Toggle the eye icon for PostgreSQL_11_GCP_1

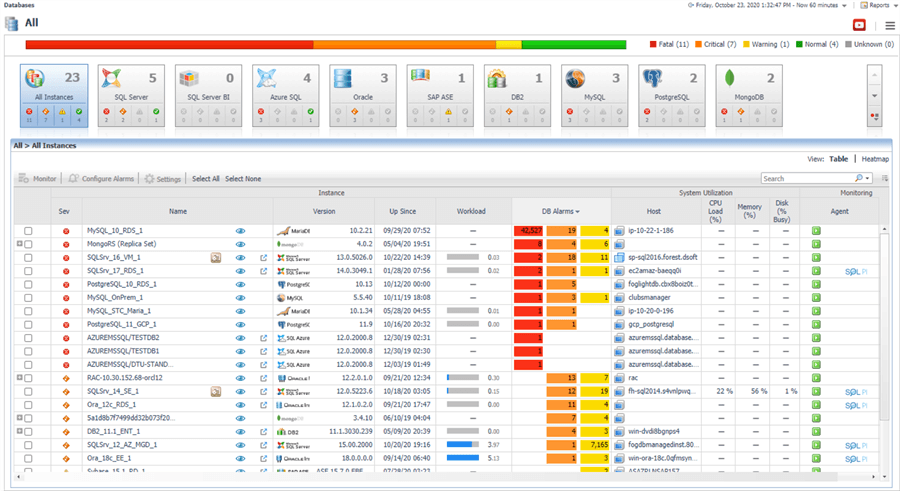(240, 324)
